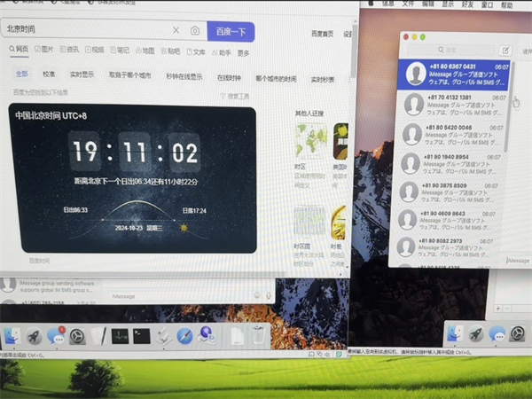
Task: Open Safari compass icon in dock
Action: click(184, 336)
